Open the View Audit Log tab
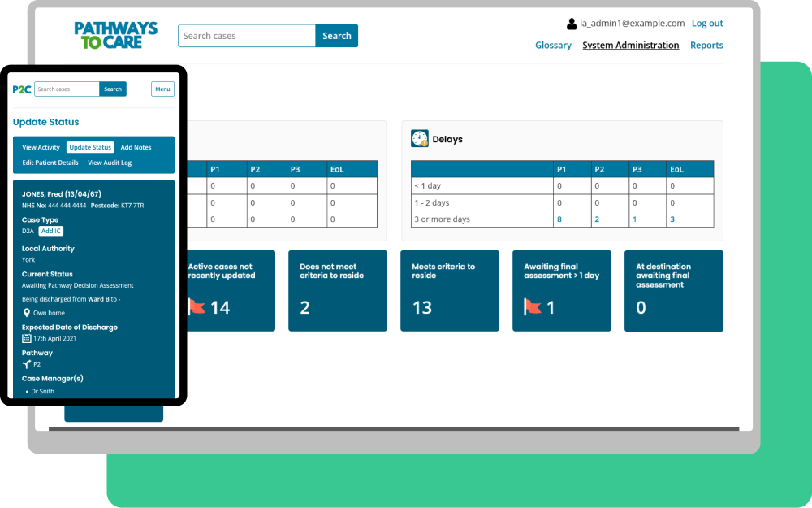 pyautogui.click(x=110, y=163)
